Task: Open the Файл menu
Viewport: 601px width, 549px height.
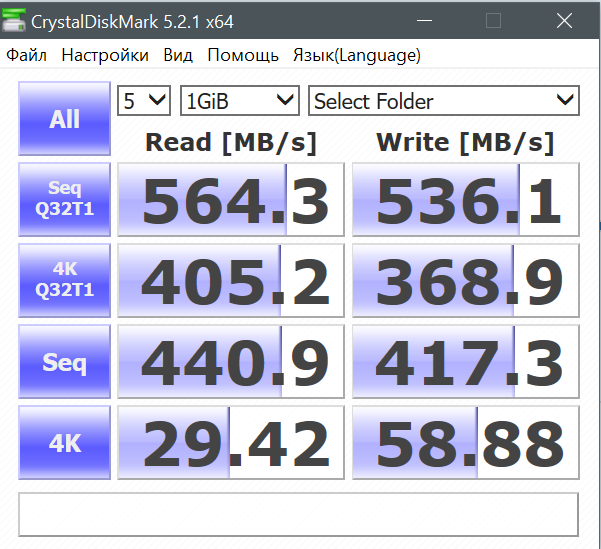Action: pyautogui.click(x=27, y=55)
